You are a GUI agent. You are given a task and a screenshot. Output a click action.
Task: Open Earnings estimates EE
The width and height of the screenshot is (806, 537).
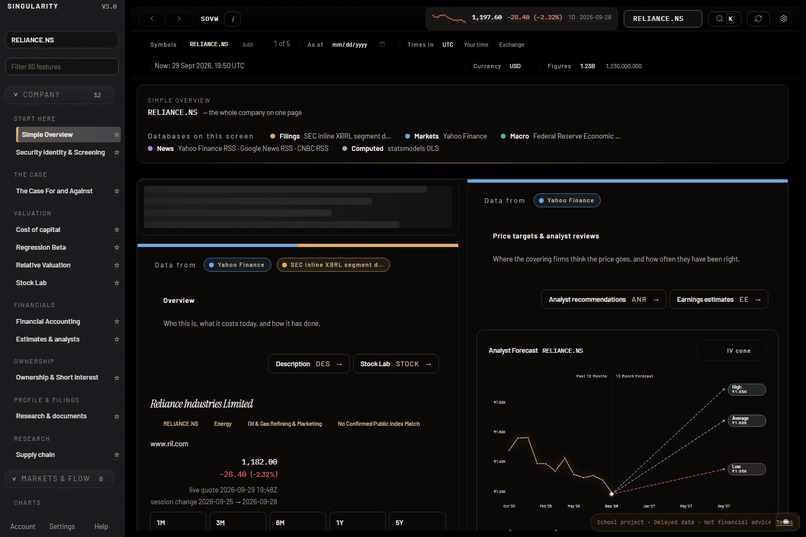(x=719, y=300)
